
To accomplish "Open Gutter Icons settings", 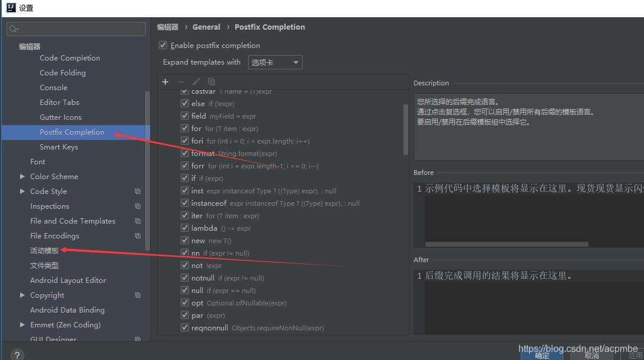I will (x=60, y=117).
